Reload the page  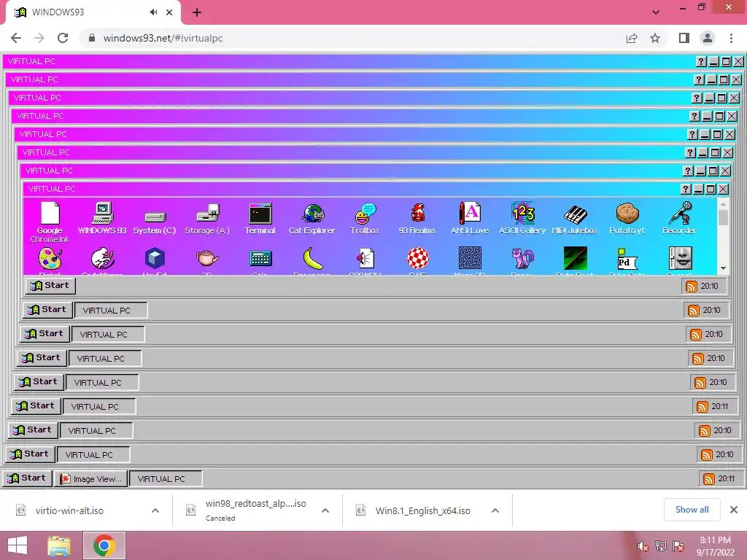(63, 38)
